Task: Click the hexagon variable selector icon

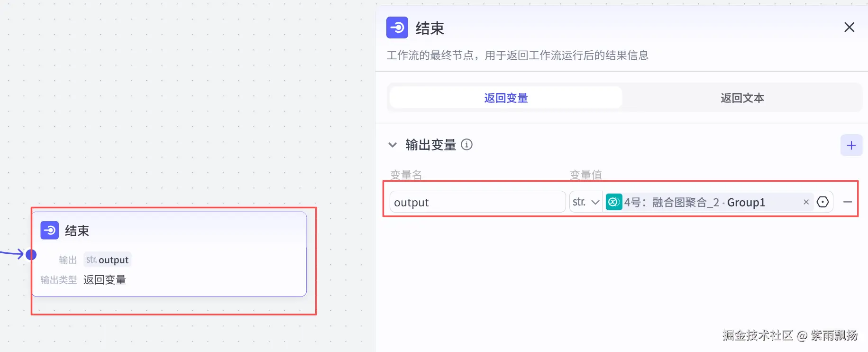Action: [x=823, y=202]
